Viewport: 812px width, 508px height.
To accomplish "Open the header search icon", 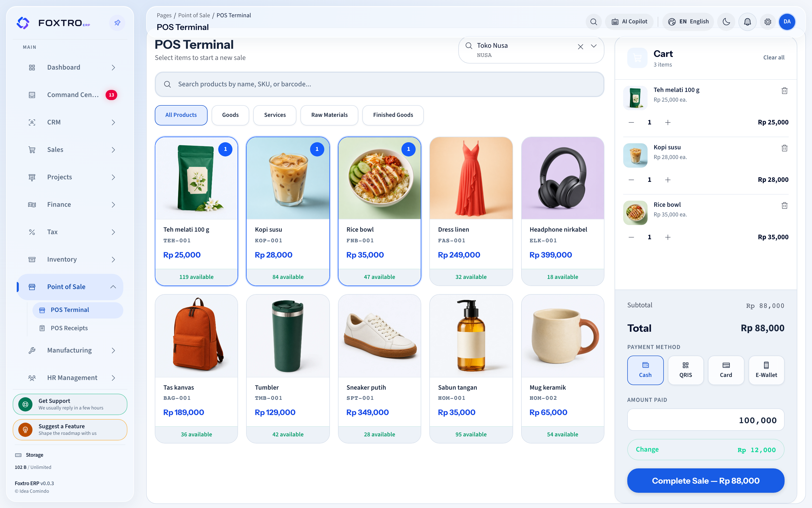I will 594,22.
